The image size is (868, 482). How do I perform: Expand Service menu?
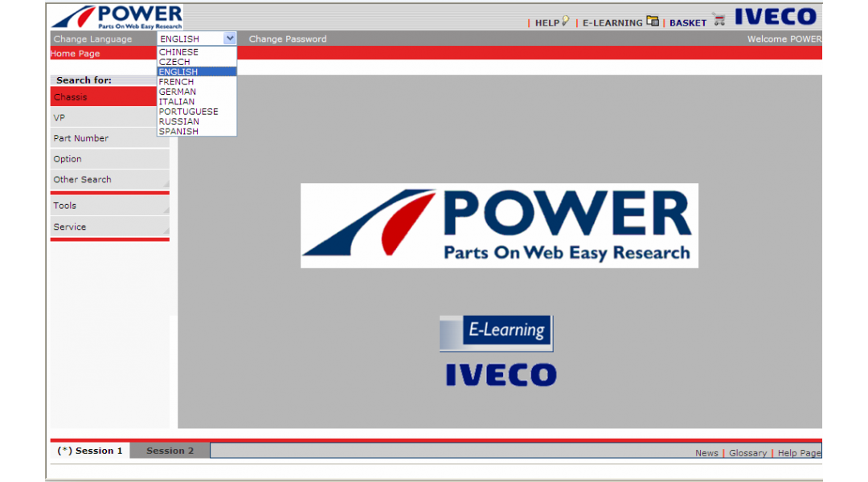[x=109, y=227]
